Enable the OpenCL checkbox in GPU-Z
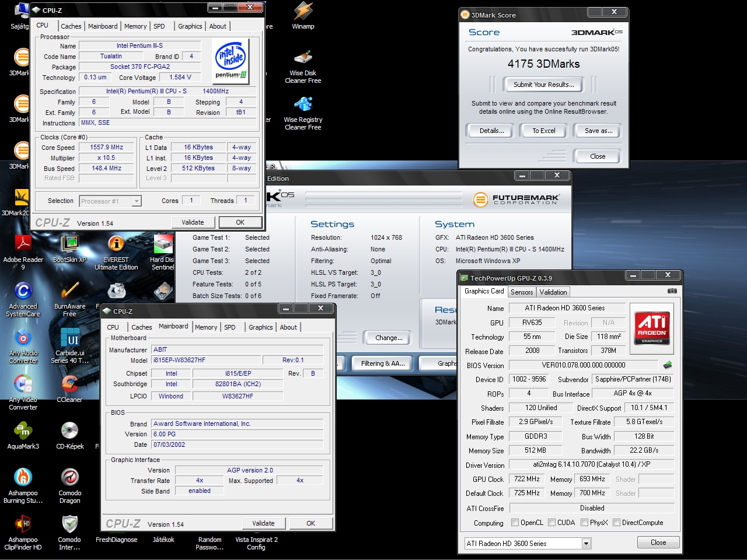This screenshot has width=747, height=560. click(515, 523)
